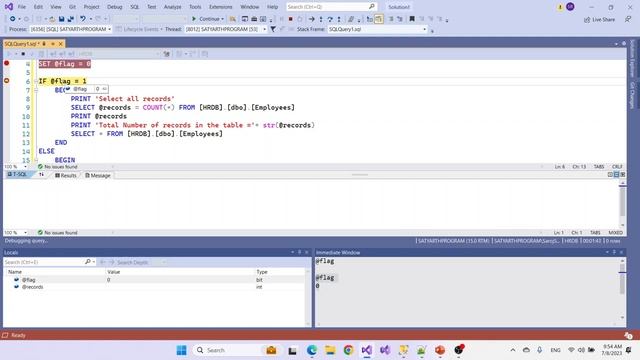Open the File menu
Image resolution: width=640 pixels, height=360 pixels.
22,7
